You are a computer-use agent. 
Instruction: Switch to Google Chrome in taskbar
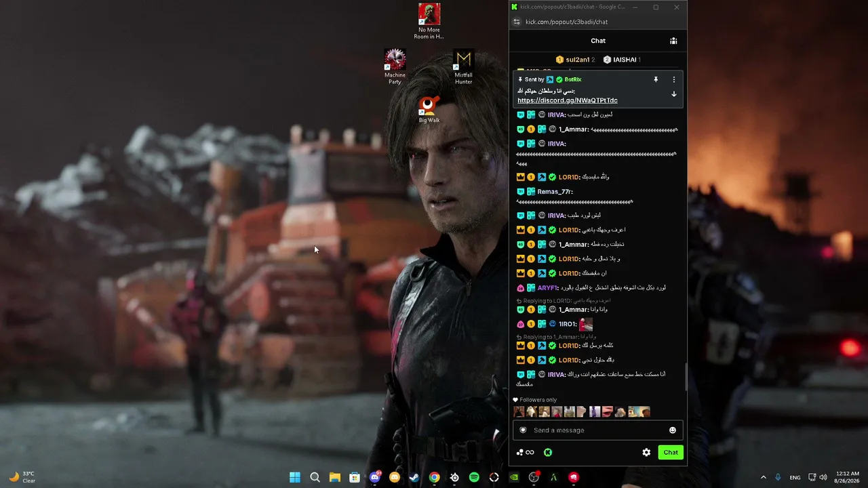coord(434,477)
